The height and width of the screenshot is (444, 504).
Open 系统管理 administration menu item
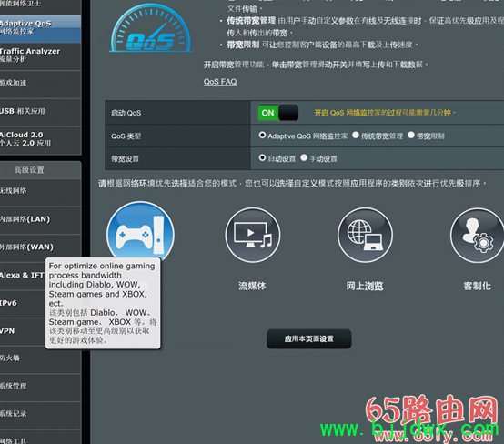point(40,387)
